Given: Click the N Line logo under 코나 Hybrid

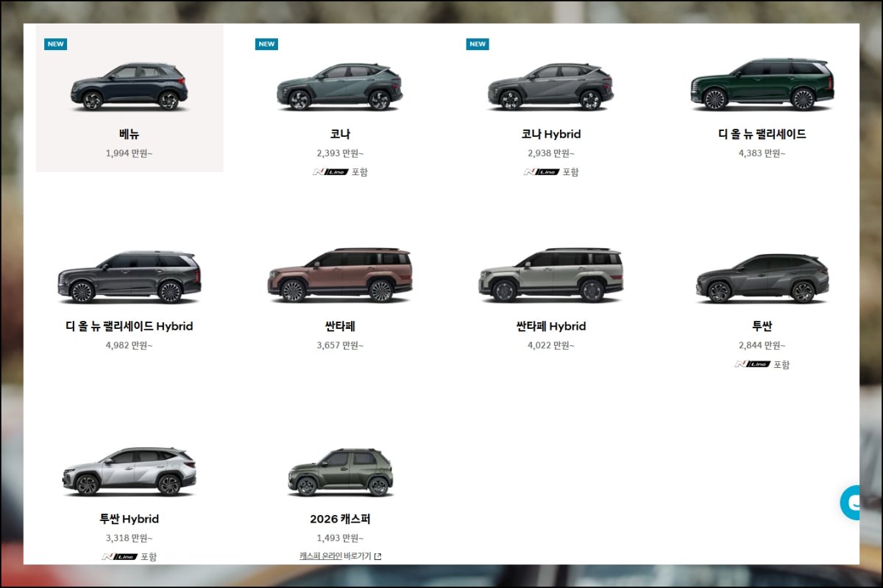Looking at the screenshot, I should point(541,172).
